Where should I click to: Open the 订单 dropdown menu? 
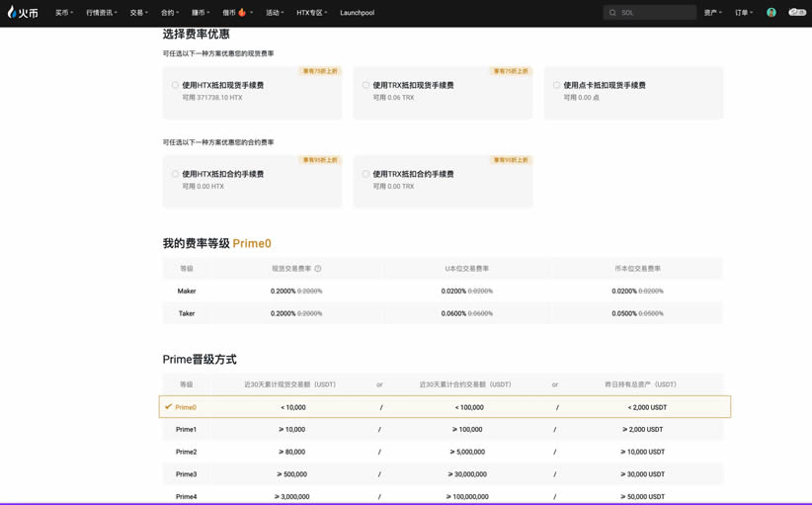(743, 13)
